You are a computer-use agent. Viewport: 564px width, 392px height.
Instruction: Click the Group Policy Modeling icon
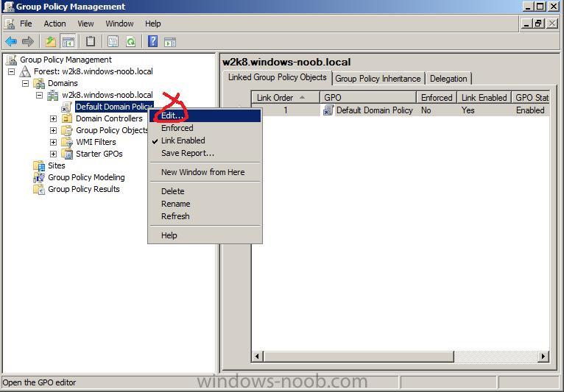pos(39,177)
